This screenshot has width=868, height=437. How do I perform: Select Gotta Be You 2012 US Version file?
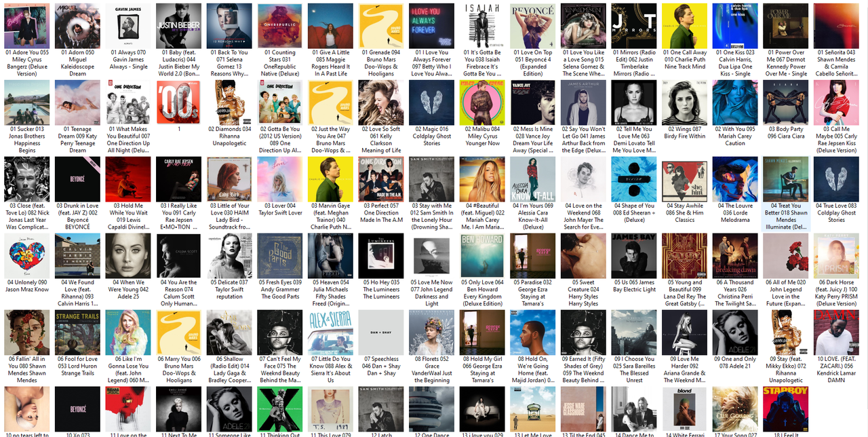point(280,117)
